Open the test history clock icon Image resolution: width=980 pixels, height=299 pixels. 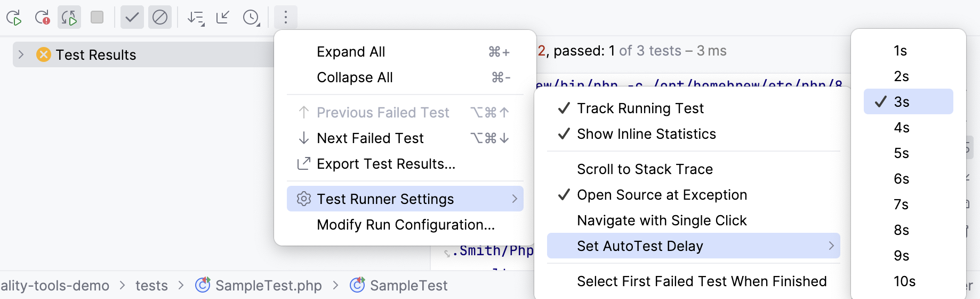(251, 18)
